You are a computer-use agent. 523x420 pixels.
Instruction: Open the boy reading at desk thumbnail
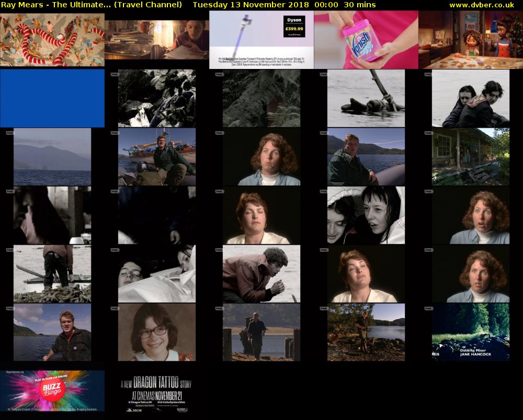[157, 40]
